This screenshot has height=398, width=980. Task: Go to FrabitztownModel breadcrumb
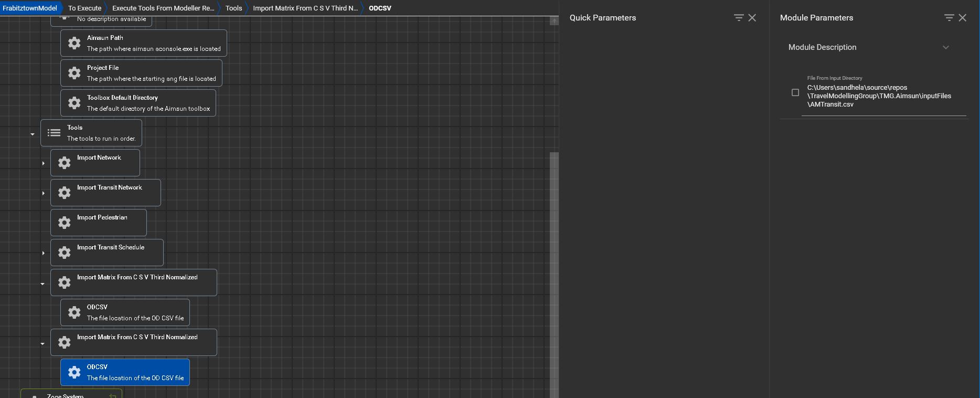tap(30, 8)
